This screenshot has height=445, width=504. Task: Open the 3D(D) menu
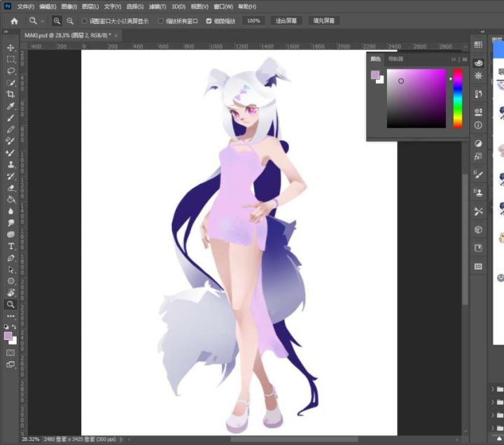pos(178,6)
